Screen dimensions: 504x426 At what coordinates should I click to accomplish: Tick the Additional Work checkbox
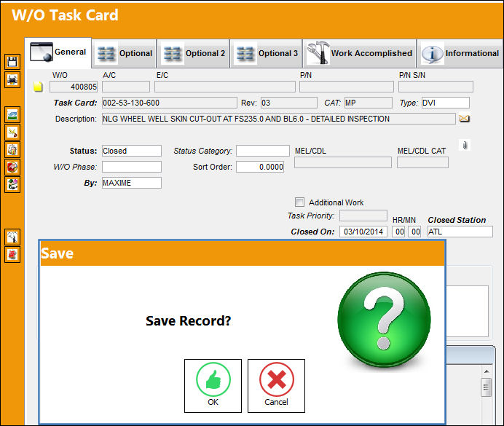pyautogui.click(x=299, y=202)
